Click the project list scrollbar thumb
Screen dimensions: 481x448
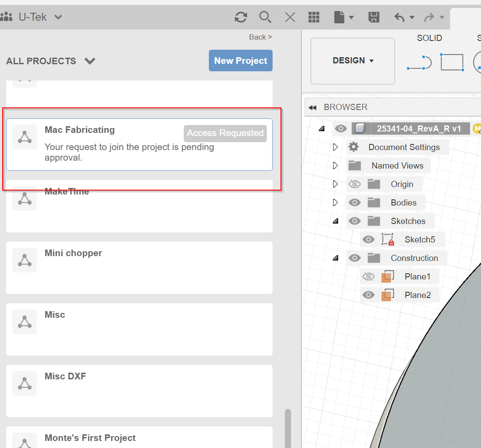288,428
